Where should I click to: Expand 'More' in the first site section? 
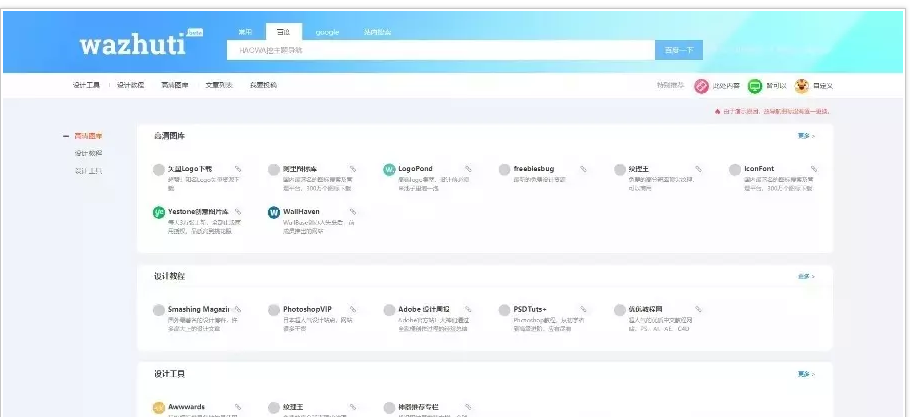tap(806, 135)
